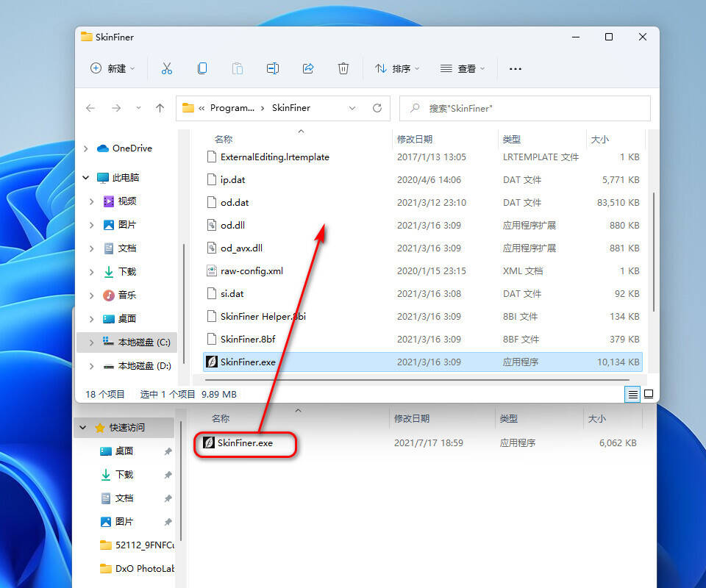Open the 查看 (View) dropdown menu
706x588 pixels.
pyautogui.click(x=463, y=68)
